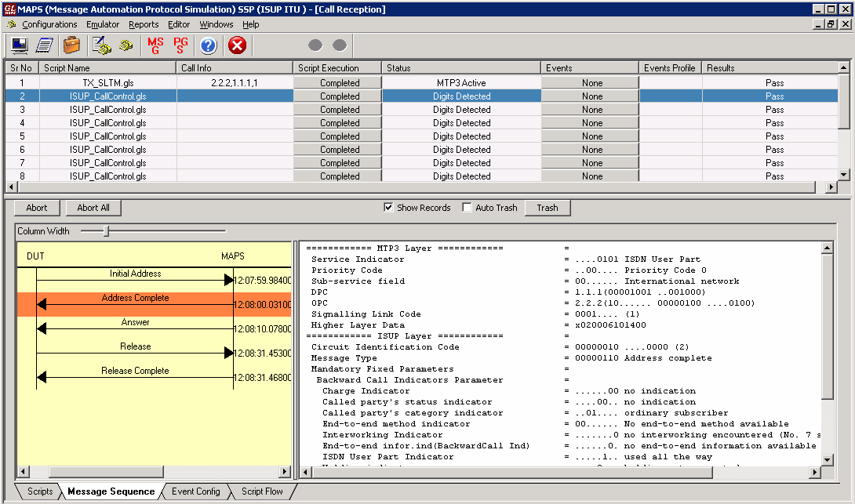Click Completed button in row 5
This screenshot has height=504, width=855.
tap(337, 136)
